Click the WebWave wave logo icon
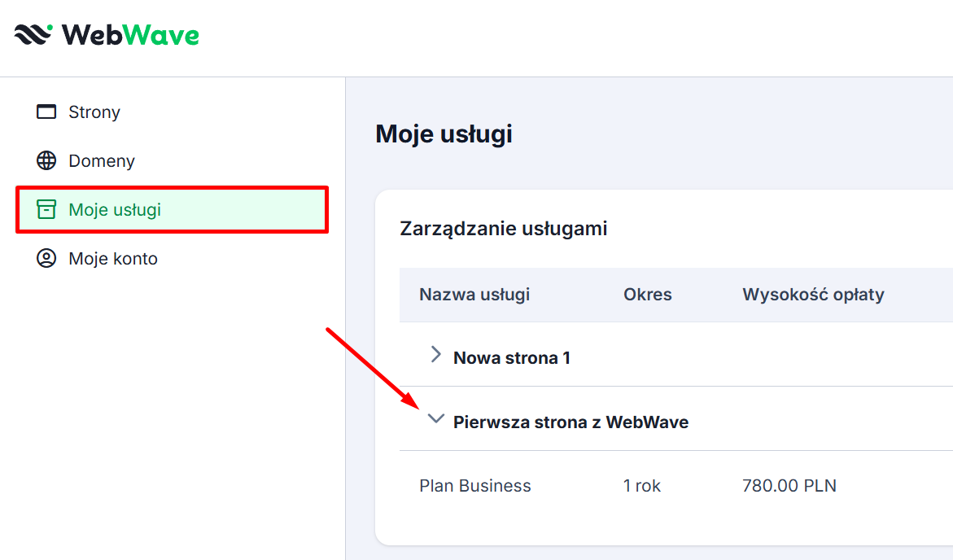This screenshot has width=953, height=560. pyautogui.click(x=33, y=34)
